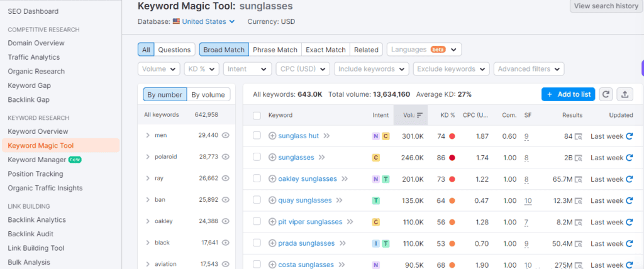
Task: Open the 'prada sunglasses' keyword link
Action: [x=306, y=243]
